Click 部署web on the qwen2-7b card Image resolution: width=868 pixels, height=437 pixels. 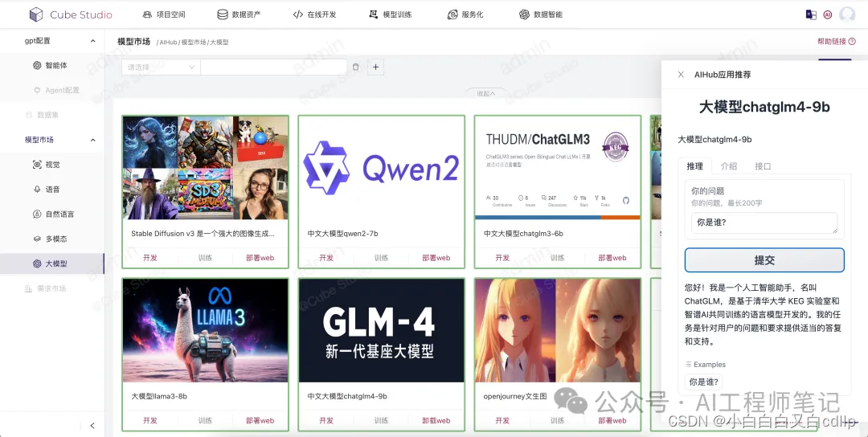(x=436, y=258)
